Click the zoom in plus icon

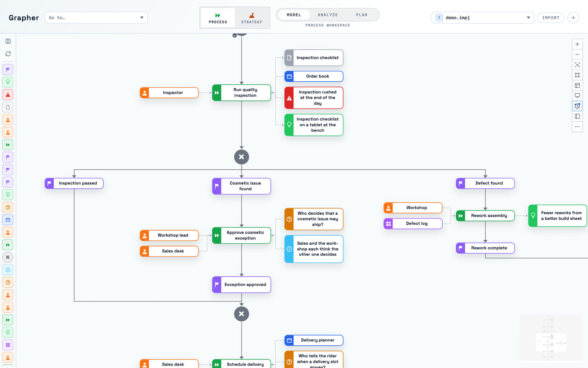click(577, 44)
